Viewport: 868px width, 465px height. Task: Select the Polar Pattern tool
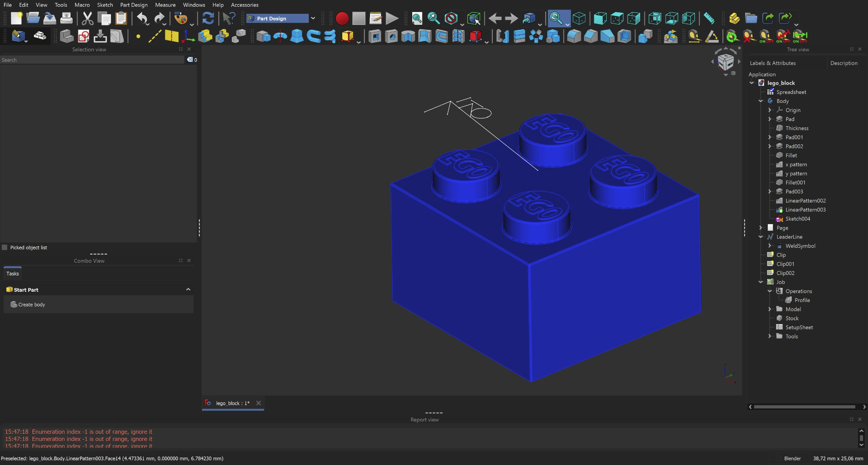point(536,36)
